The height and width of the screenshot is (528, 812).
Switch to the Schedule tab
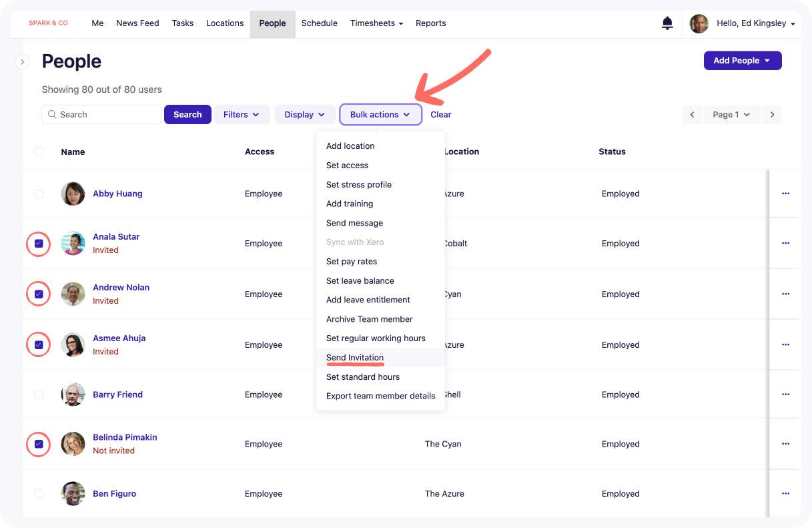319,23
